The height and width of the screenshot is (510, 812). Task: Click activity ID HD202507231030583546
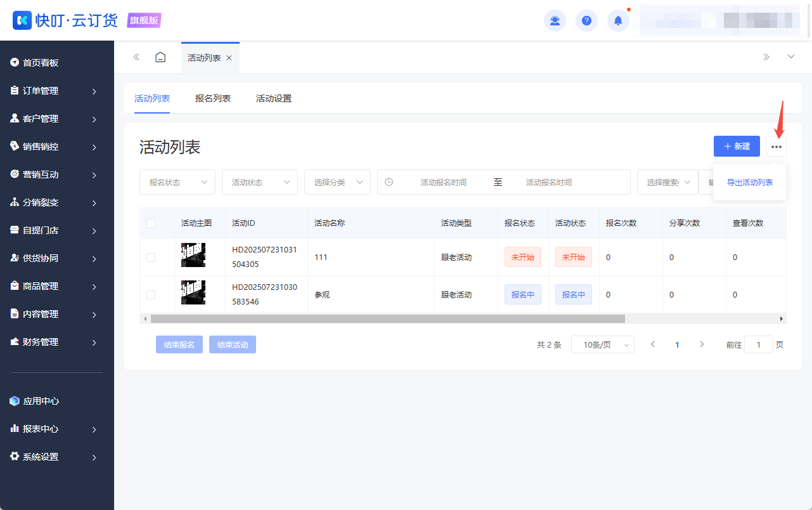pyautogui.click(x=264, y=294)
